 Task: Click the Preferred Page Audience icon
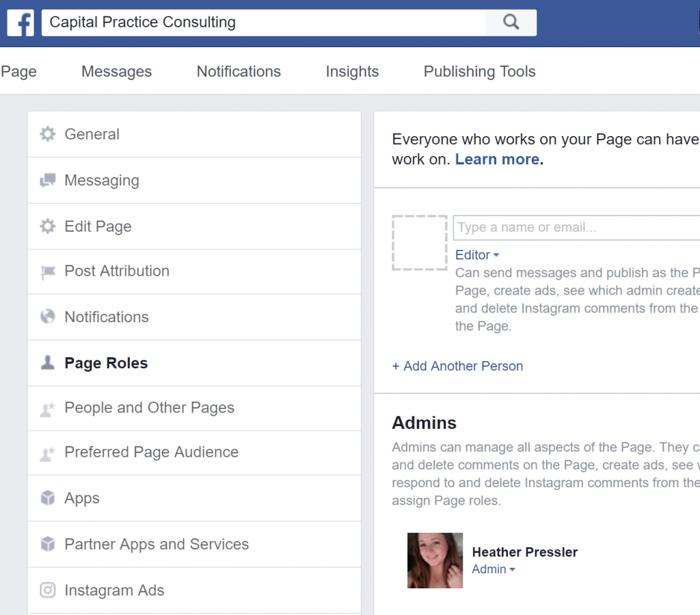[x=48, y=454]
